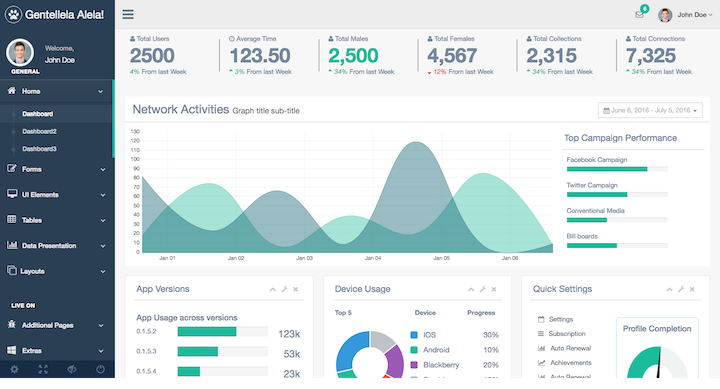Click the Total Males value 2,500
This screenshot has height=389, width=720.
[353, 56]
